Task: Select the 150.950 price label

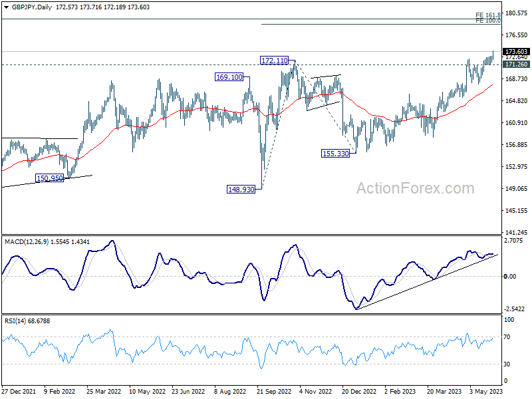Action: (49, 178)
